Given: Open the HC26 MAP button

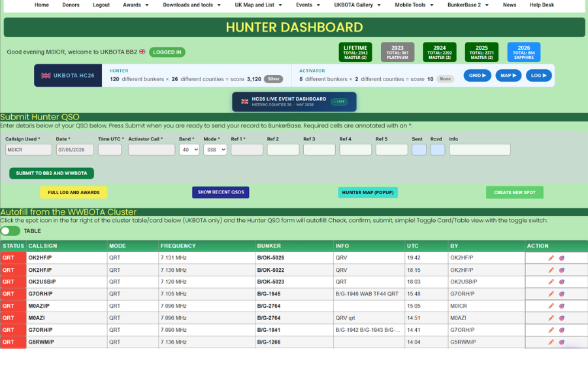Looking at the screenshot, I should coord(508,75).
